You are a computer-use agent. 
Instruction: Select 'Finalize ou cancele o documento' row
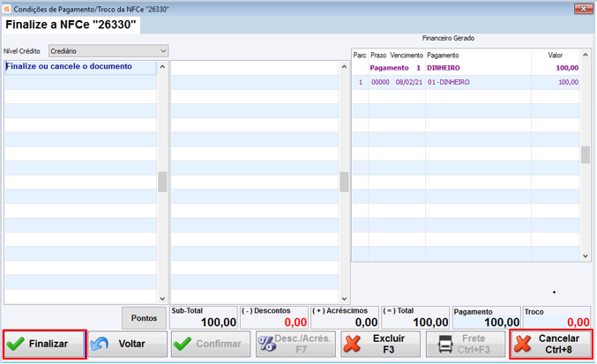pyautogui.click(x=80, y=67)
